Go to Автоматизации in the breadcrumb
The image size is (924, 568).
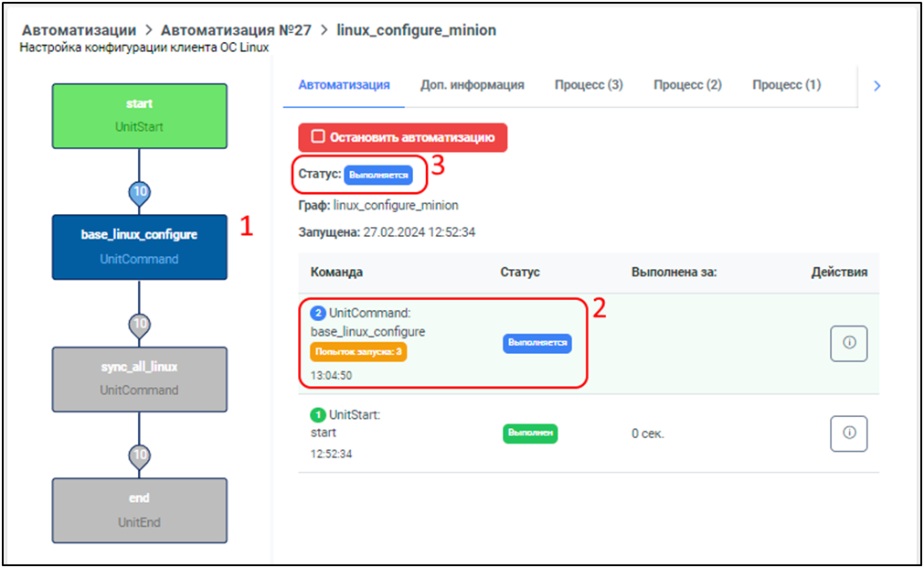coord(79,30)
